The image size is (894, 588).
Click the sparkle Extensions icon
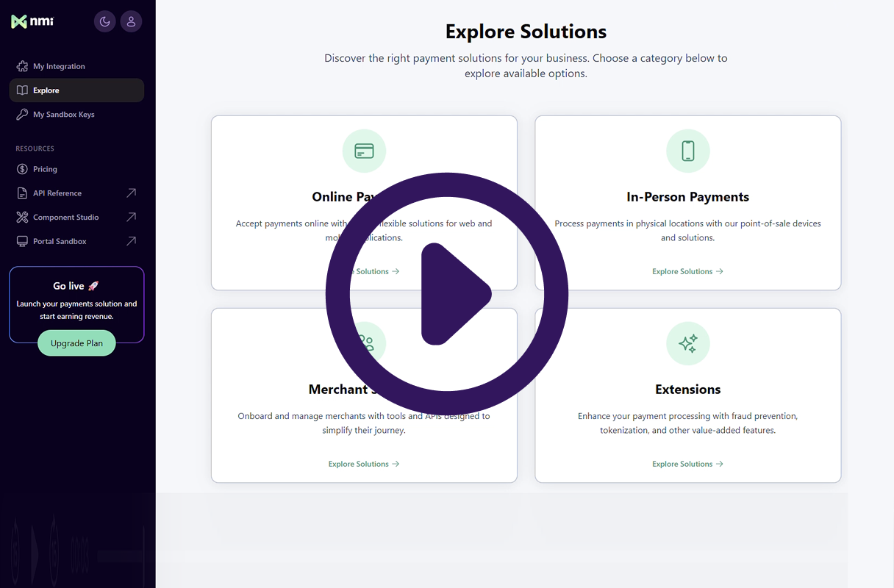coord(687,344)
